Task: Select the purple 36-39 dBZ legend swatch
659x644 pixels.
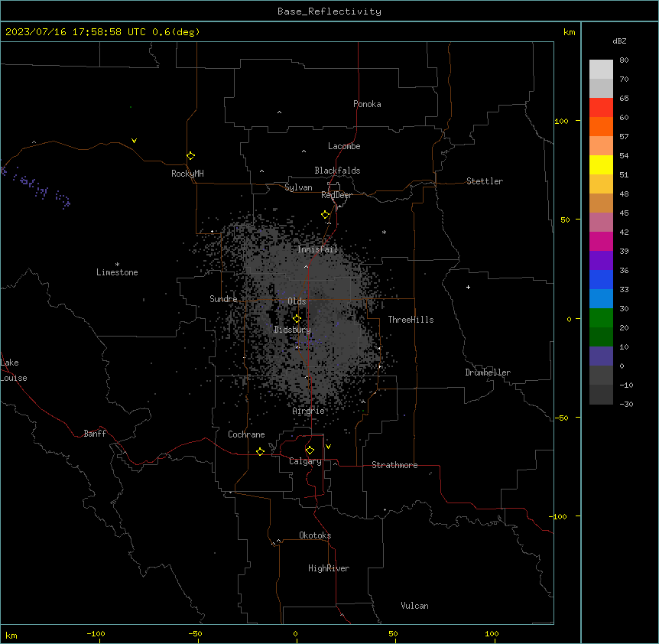Action: (601, 261)
